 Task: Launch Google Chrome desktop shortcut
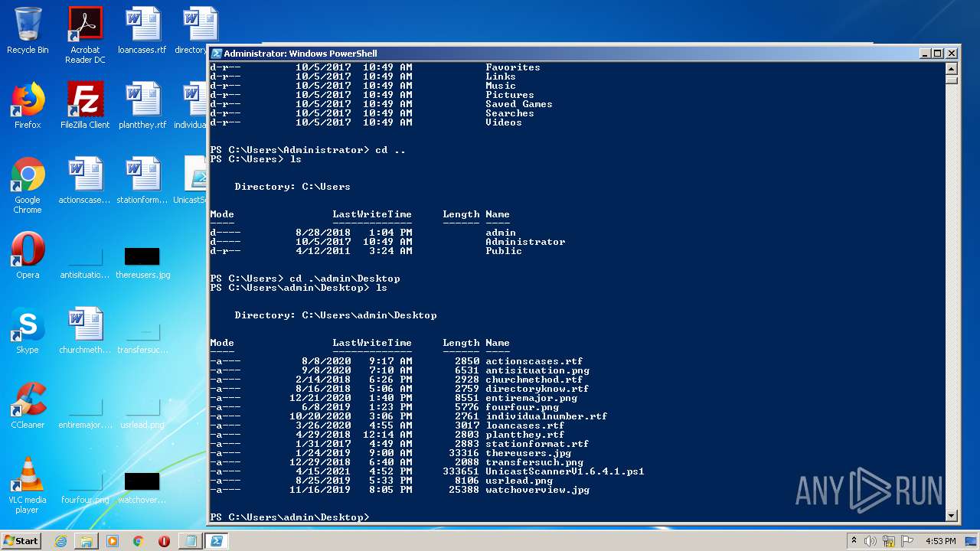coord(28,185)
